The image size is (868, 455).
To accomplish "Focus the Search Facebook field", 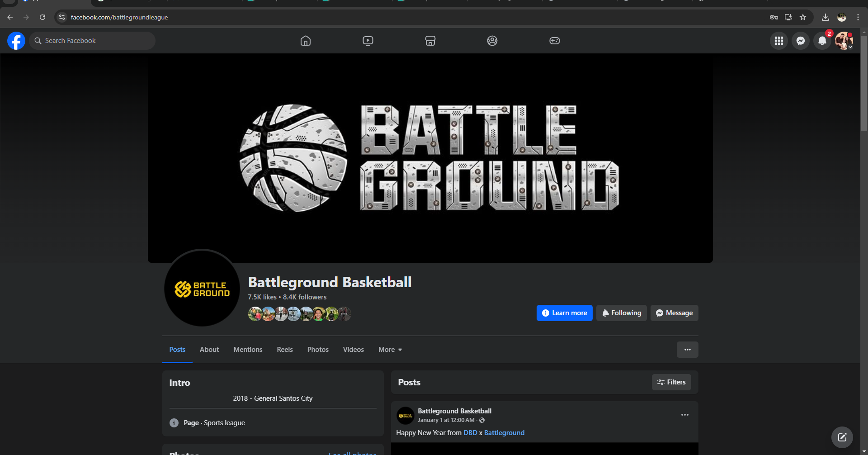I will pos(92,41).
